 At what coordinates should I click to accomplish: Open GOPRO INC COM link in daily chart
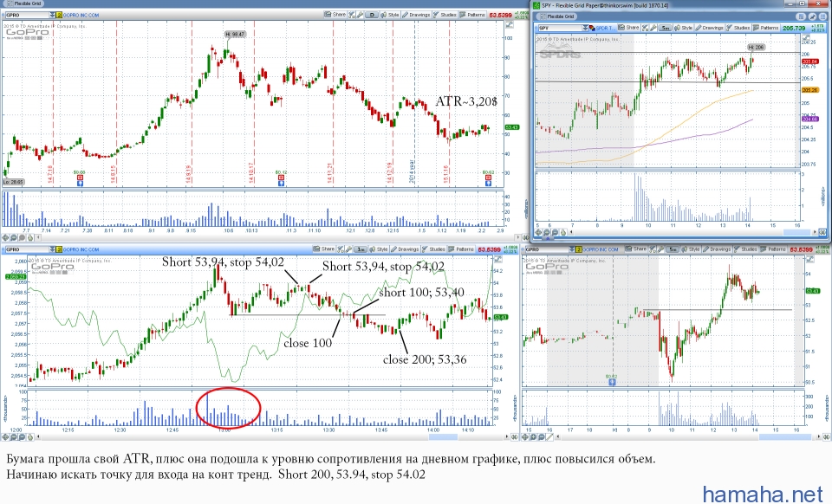[81, 15]
